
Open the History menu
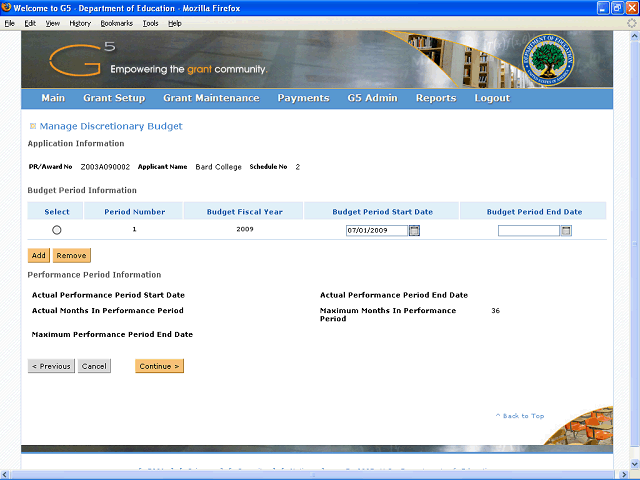point(80,23)
